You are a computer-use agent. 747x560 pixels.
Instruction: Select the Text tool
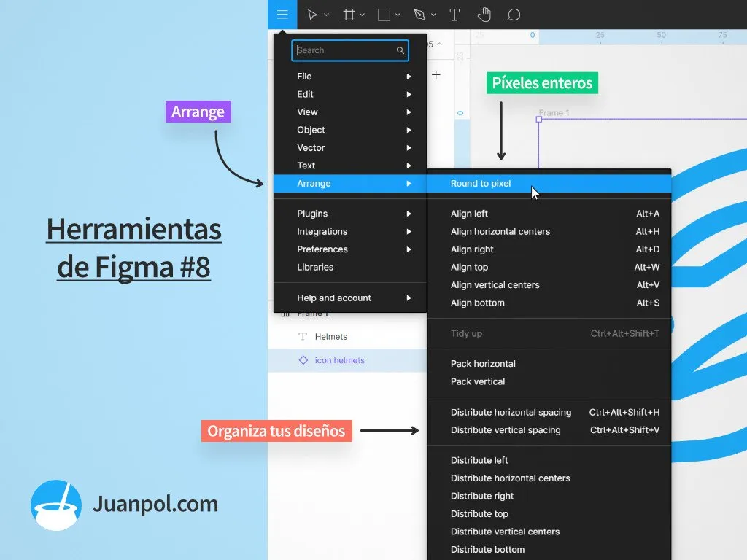coord(454,15)
